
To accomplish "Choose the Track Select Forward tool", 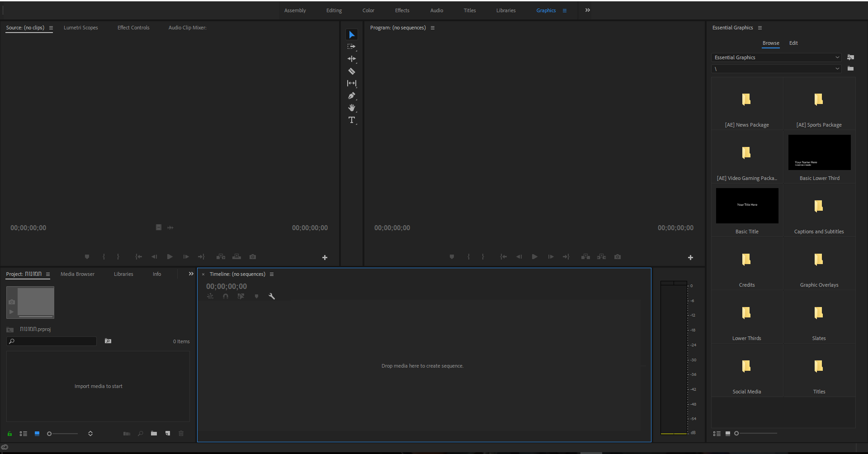I will 352,47.
